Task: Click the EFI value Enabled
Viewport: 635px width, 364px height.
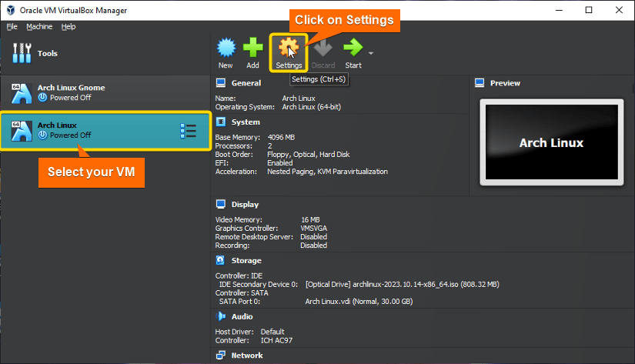Action: [280, 163]
